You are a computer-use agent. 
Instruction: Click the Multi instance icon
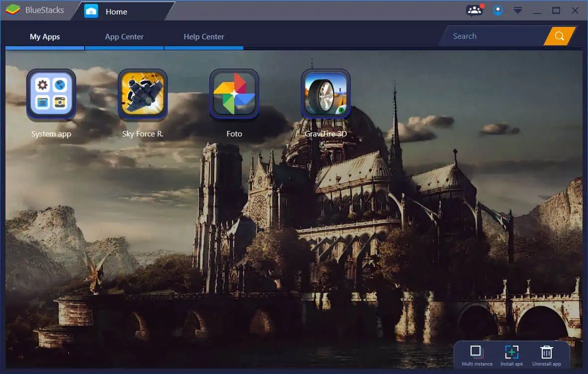tap(476, 352)
